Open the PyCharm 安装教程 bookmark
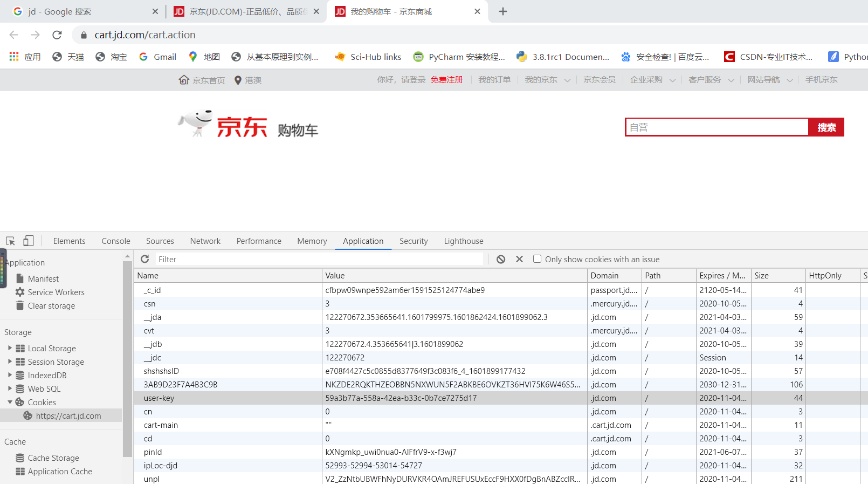This screenshot has width=868, height=484. [x=459, y=57]
